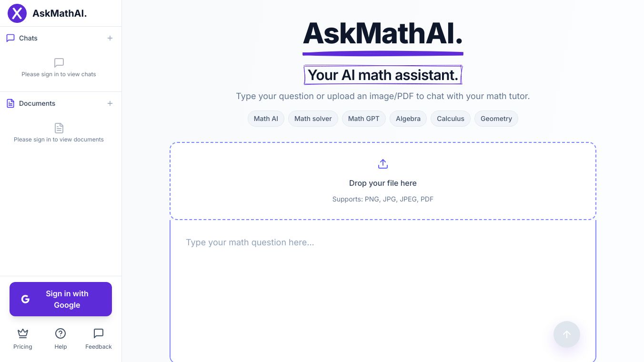Open Help via question mark icon
The image size is (644, 362).
[60, 333]
